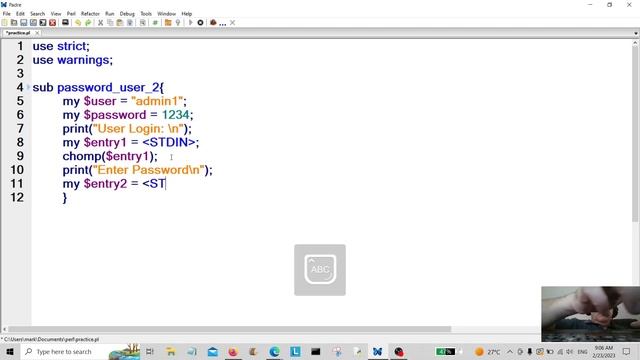Click on 'chomp($entry1);' in line 9
The height and width of the screenshot is (360, 640).
point(110,156)
